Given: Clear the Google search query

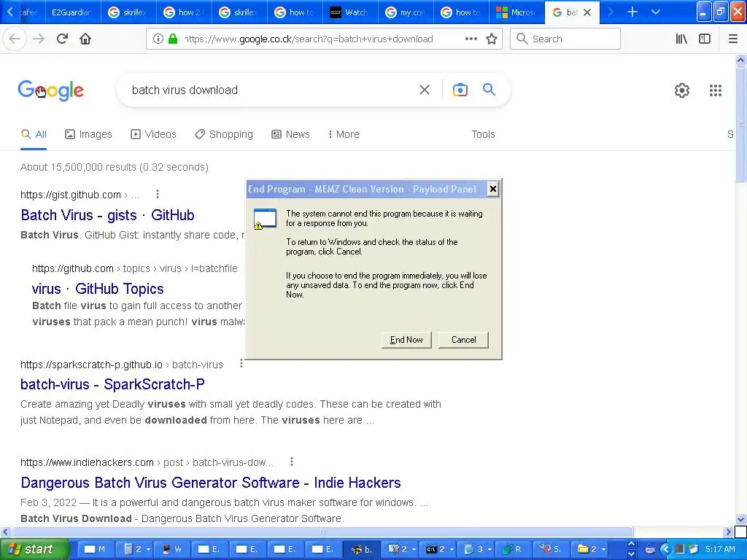Looking at the screenshot, I should tap(424, 90).
